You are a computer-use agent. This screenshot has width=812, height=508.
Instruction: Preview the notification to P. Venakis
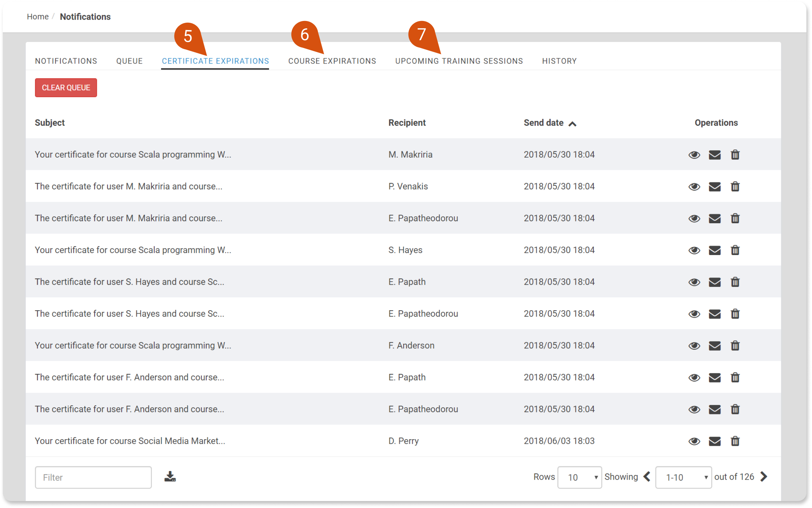click(x=694, y=187)
